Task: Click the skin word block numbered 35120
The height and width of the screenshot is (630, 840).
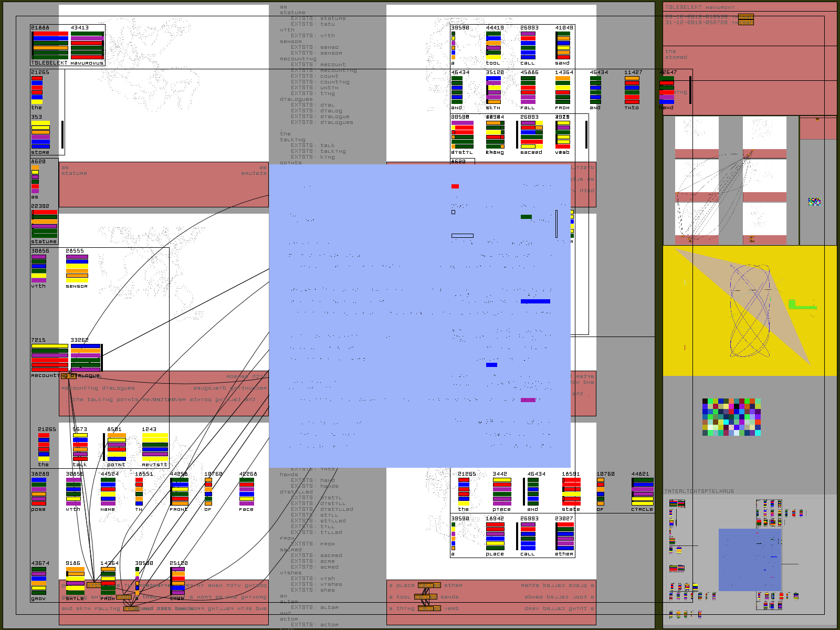Action: 493,90
